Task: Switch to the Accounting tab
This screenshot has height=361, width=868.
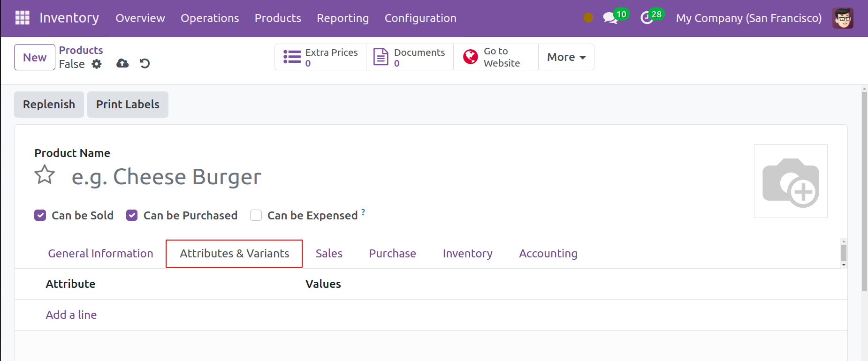Action: [548, 254]
